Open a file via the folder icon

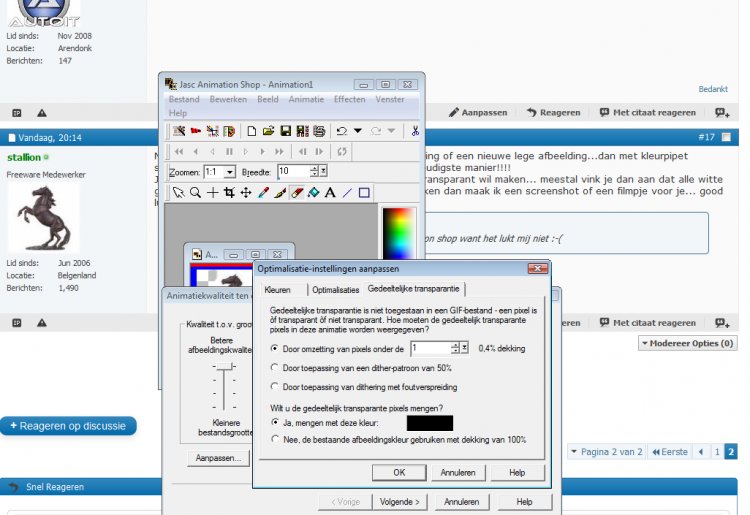pyautogui.click(x=268, y=131)
